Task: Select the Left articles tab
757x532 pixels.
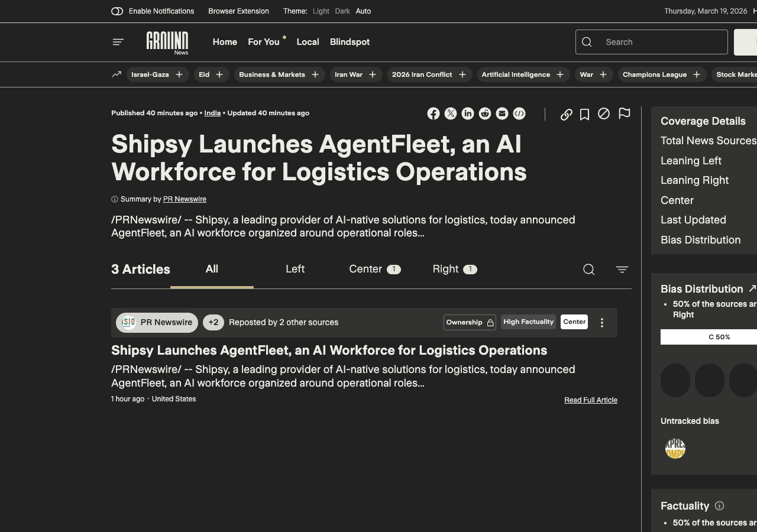Action: point(295,269)
